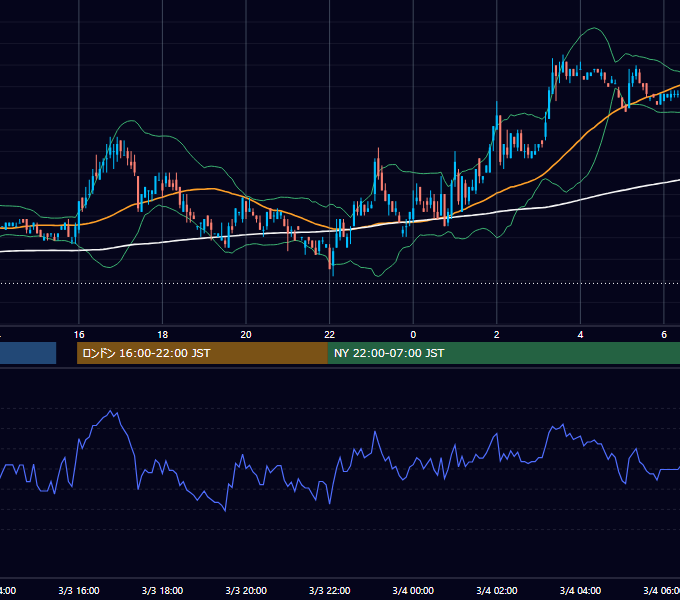Viewport: 680px width, 600px height.
Task: Click the 3/4 02:00 date label
Action: click(x=497, y=590)
